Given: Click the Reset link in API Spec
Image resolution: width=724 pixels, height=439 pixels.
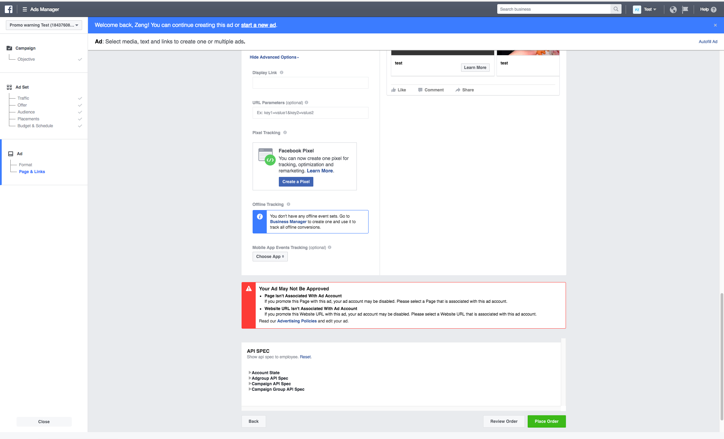Looking at the screenshot, I should [305, 357].
